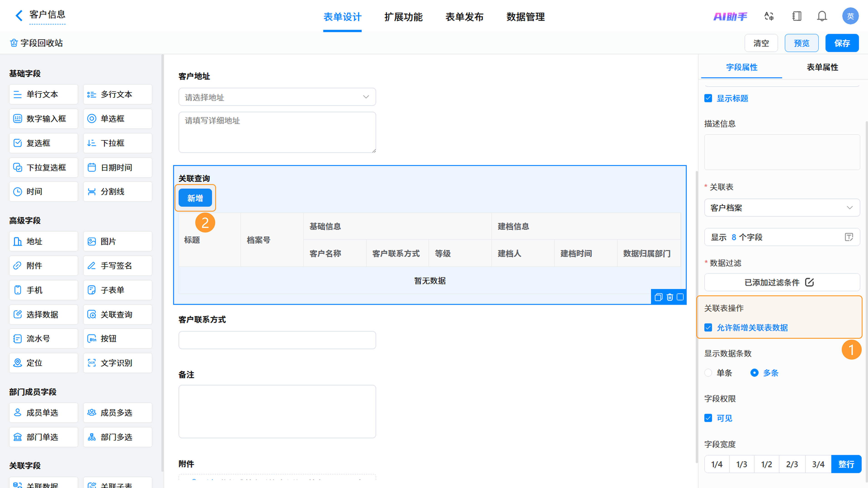This screenshot has height=488, width=868.
Task: Select the 关联查询 field in sidebar
Action: (x=118, y=314)
